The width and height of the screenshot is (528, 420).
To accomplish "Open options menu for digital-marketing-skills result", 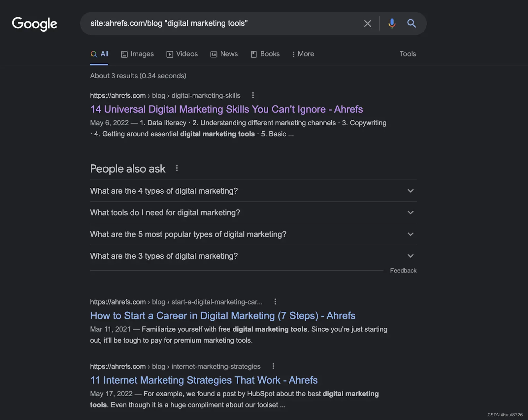I will pos(253,95).
